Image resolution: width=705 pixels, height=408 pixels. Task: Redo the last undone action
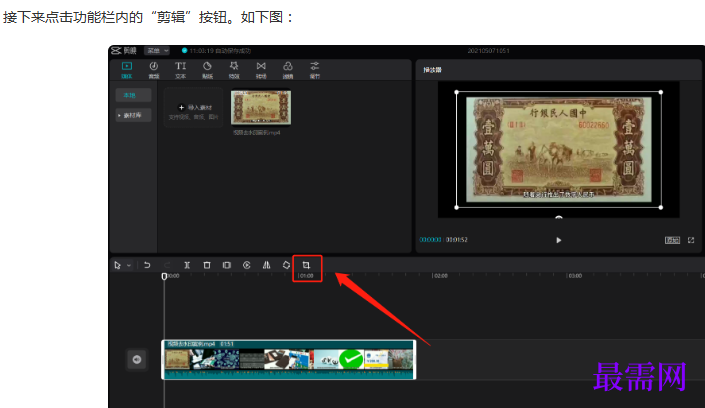tap(167, 265)
